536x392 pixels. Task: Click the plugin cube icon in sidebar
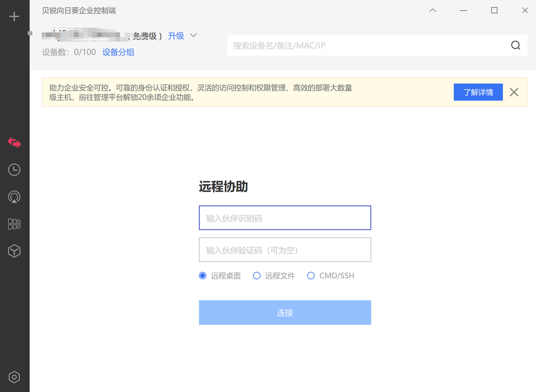(14, 251)
